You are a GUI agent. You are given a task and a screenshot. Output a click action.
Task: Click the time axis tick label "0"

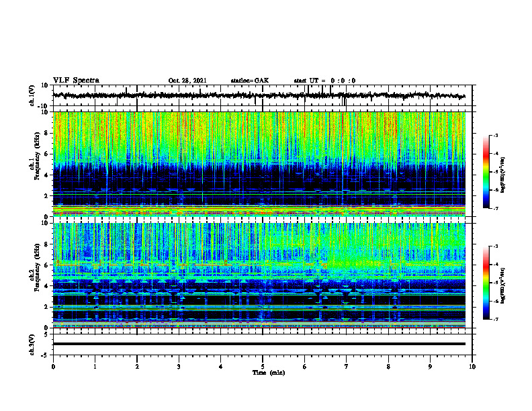(53, 367)
